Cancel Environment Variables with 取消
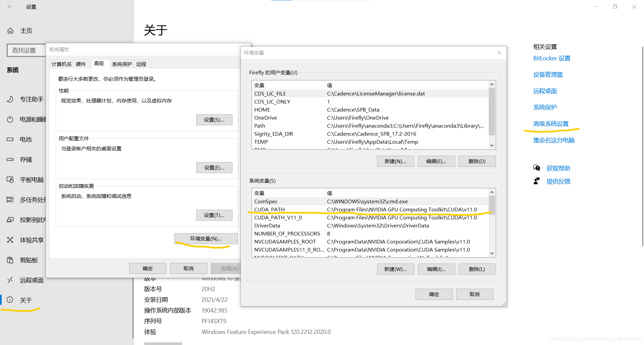This screenshot has height=345, width=644. click(475, 294)
